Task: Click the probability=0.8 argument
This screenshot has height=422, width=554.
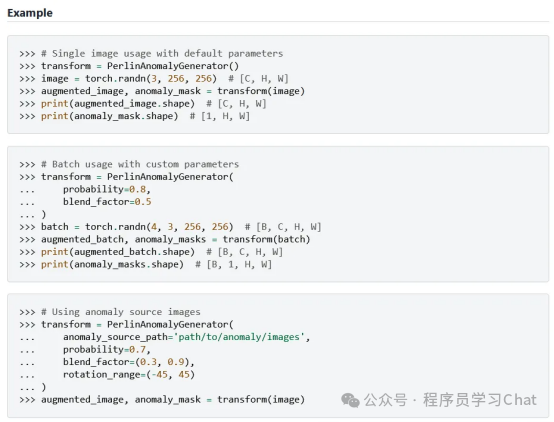Action: pyautogui.click(x=107, y=189)
